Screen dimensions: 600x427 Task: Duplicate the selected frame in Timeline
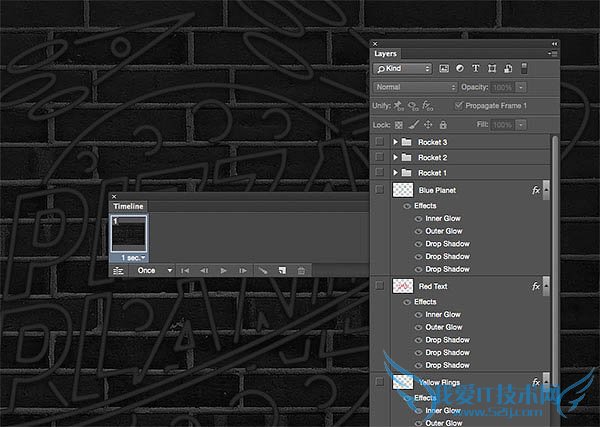(282, 270)
